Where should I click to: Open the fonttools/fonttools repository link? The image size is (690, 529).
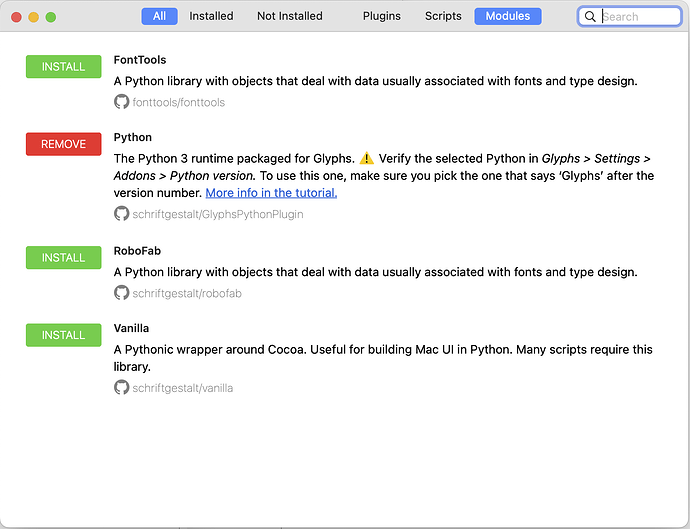[179, 102]
